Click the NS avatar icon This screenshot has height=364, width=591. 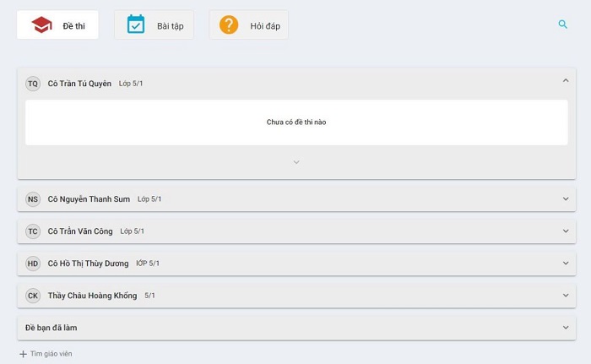33,199
